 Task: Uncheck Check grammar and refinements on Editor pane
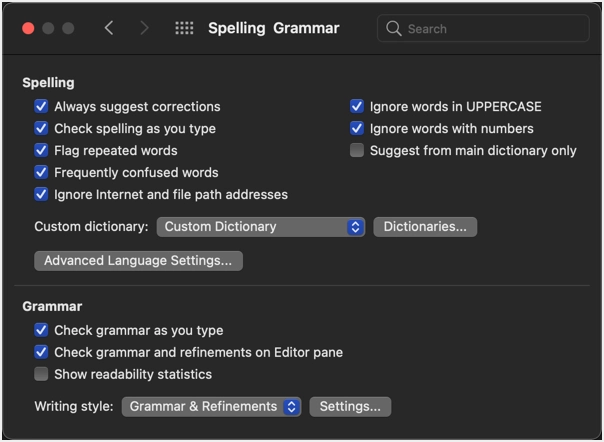tap(41, 352)
